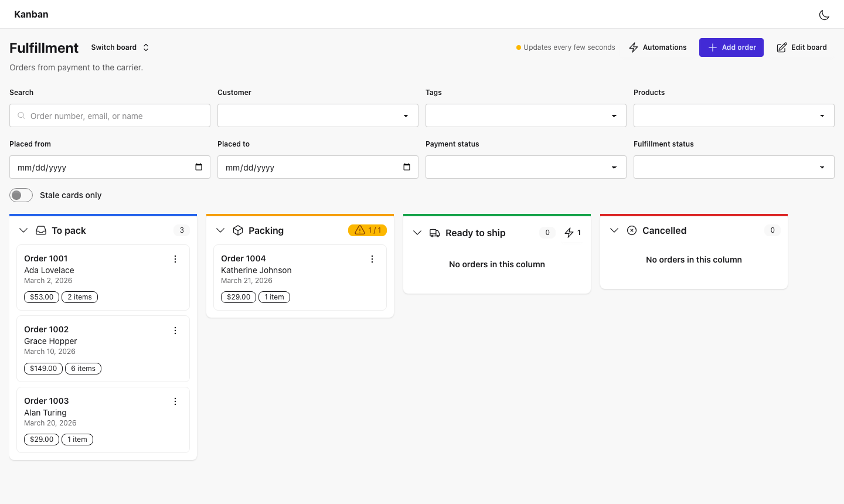Click the calendar icon in Placed from
The width and height of the screenshot is (844, 504).
(x=199, y=167)
